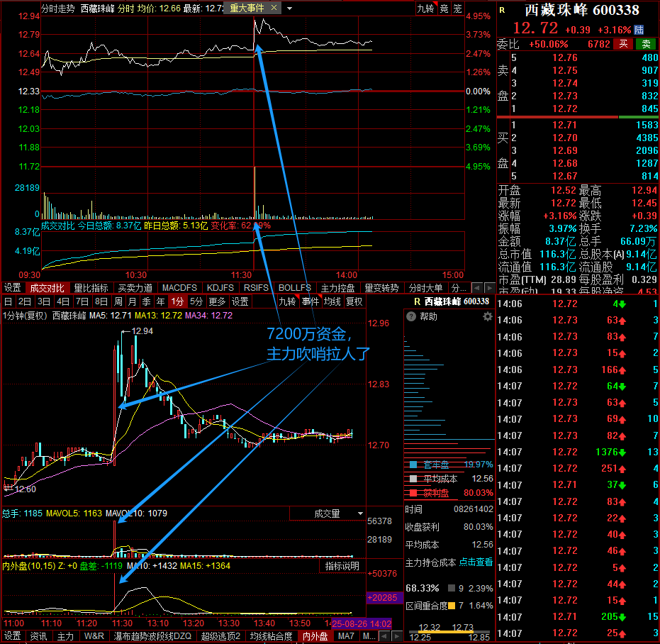Toggle 均线 moving averages display
This screenshot has width=660, height=644.
[332, 301]
